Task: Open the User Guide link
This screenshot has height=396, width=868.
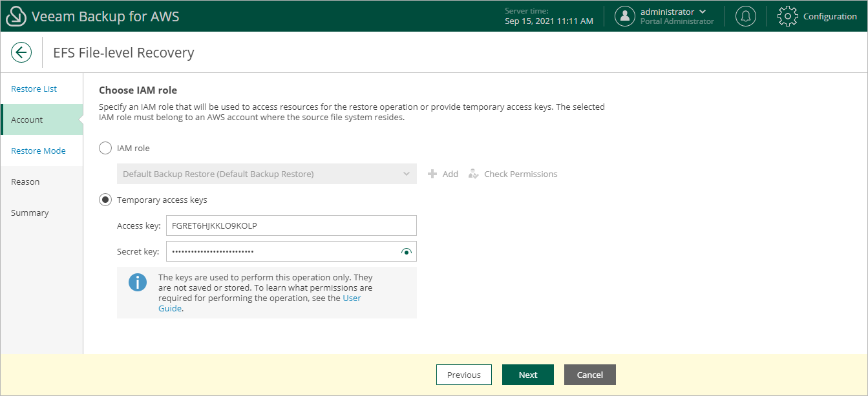Action: coord(352,298)
